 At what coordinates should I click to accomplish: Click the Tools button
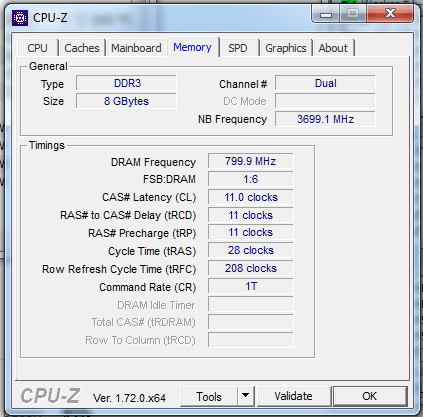click(209, 397)
